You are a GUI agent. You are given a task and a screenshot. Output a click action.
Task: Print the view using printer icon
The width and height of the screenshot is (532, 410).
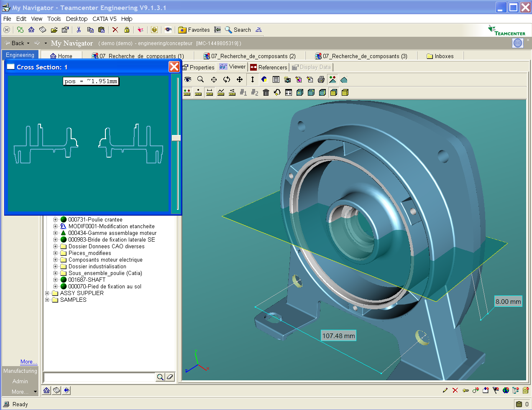(x=321, y=79)
